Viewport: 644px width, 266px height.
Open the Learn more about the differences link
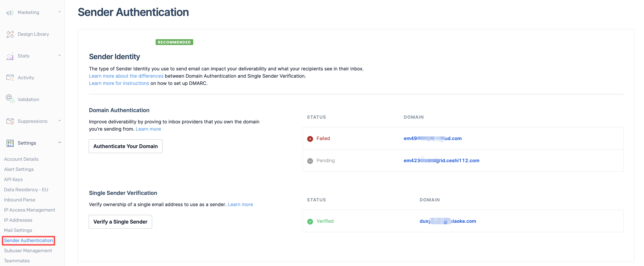coord(126,76)
